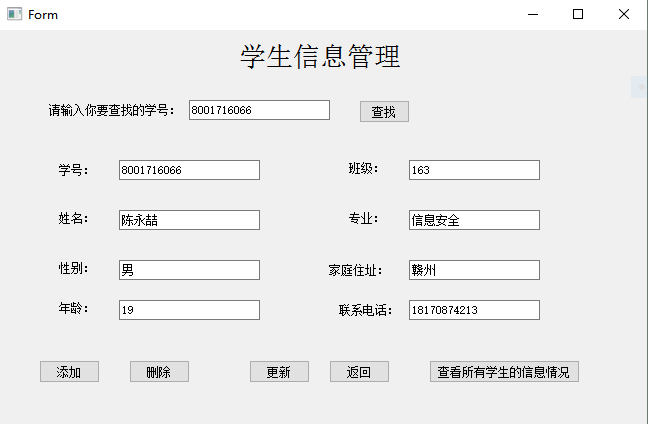Screen dimensions: 648x424
Task: Click the 删除 delete button
Action: 160,372
